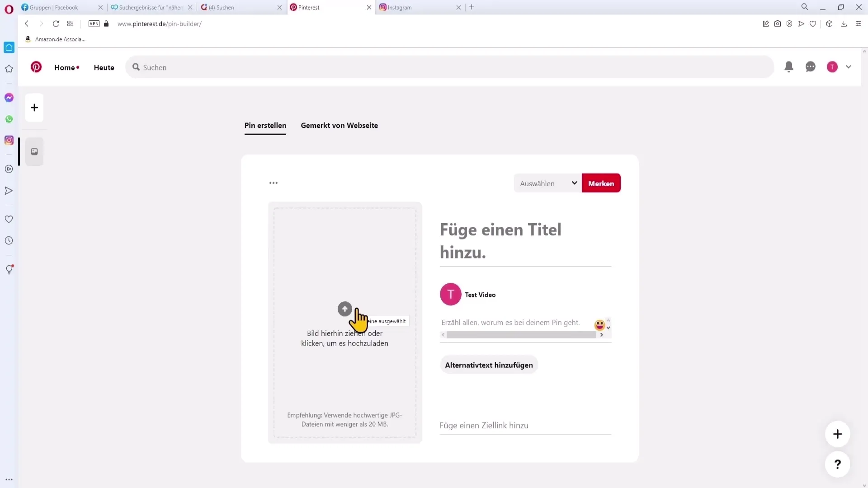Click the Füge einen Ziellink hinzu field
The image size is (868, 488).
click(x=525, y=425)
